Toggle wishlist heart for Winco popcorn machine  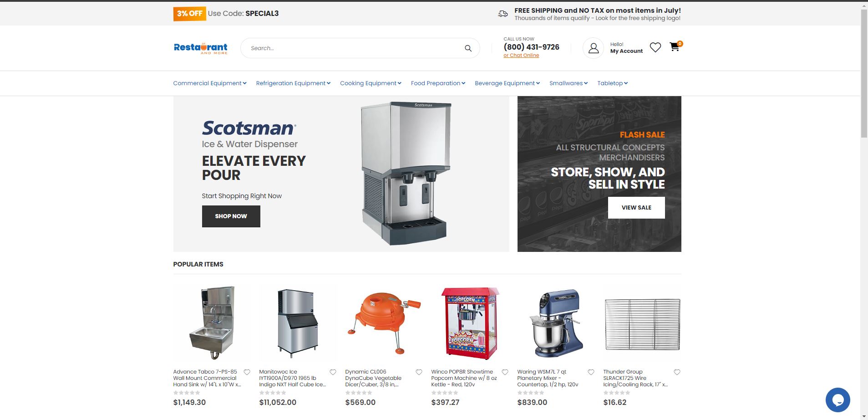[x=505, y=372]
